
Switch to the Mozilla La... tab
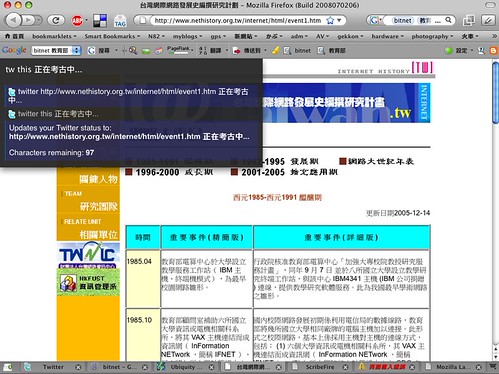[x=453, y=367]
